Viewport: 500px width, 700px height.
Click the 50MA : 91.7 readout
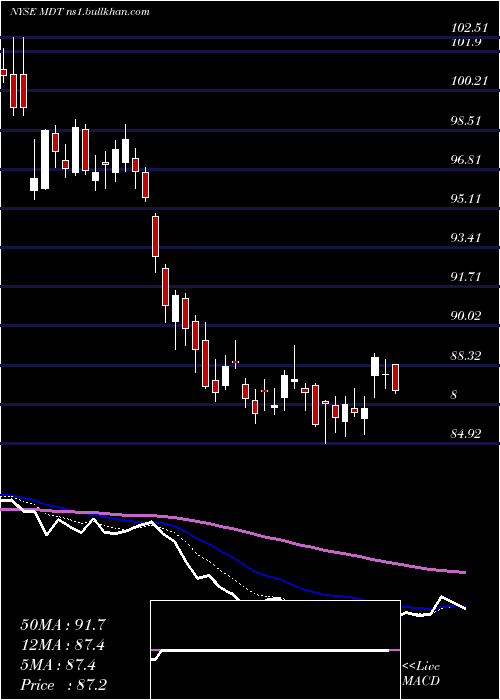click(63, 625)
